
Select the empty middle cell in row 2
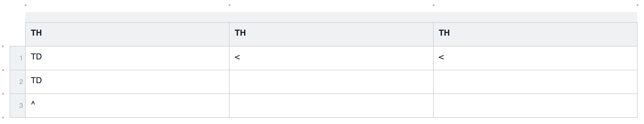331,82
